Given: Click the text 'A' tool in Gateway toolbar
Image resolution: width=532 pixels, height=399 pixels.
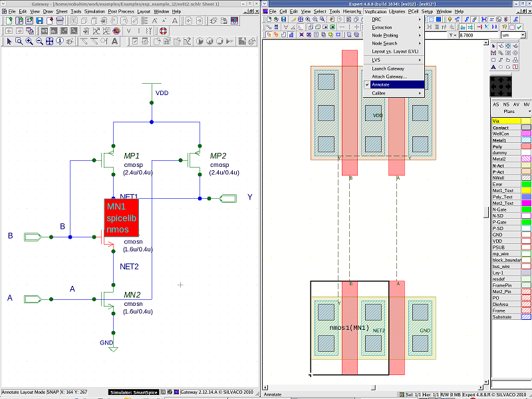Looking at the screenshot, I should (x=114, y=41).
